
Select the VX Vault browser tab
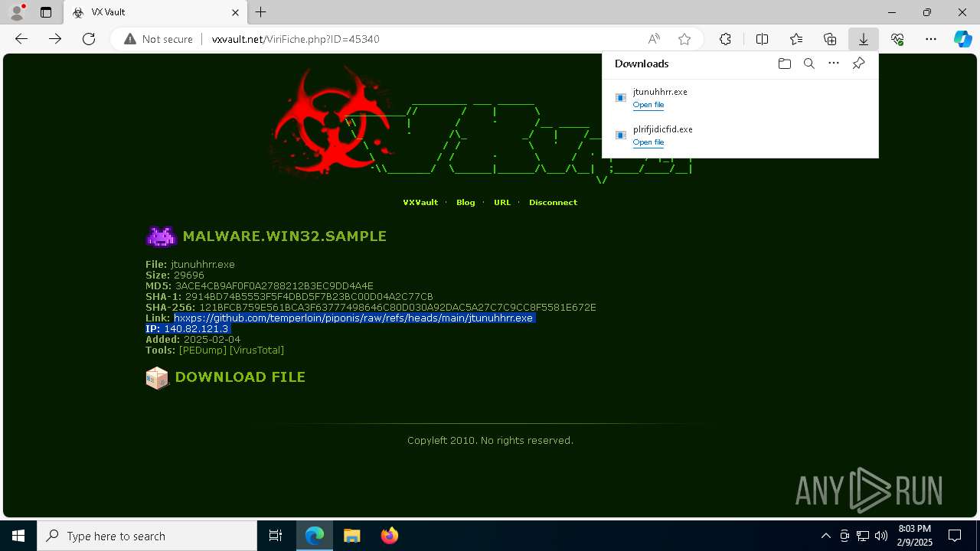155,12
